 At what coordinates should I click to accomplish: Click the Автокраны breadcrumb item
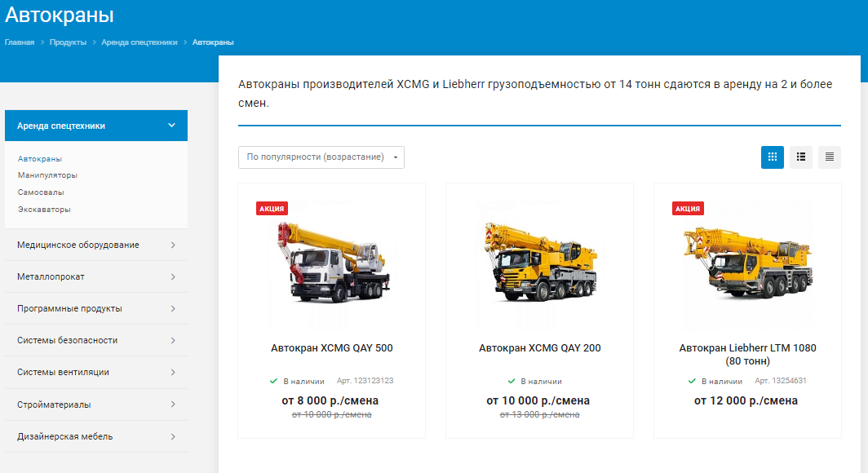tap(213, 42)
